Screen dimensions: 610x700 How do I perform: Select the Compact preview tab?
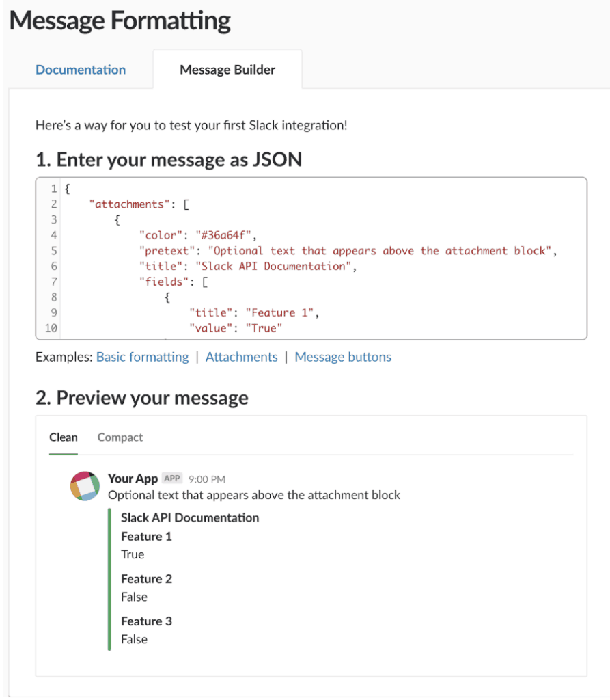click(x=120, y=437)
